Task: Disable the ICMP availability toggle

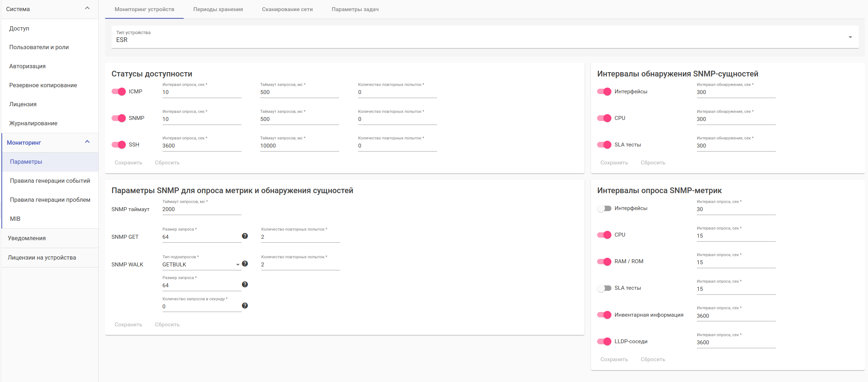Action: [x=119, y=92]
